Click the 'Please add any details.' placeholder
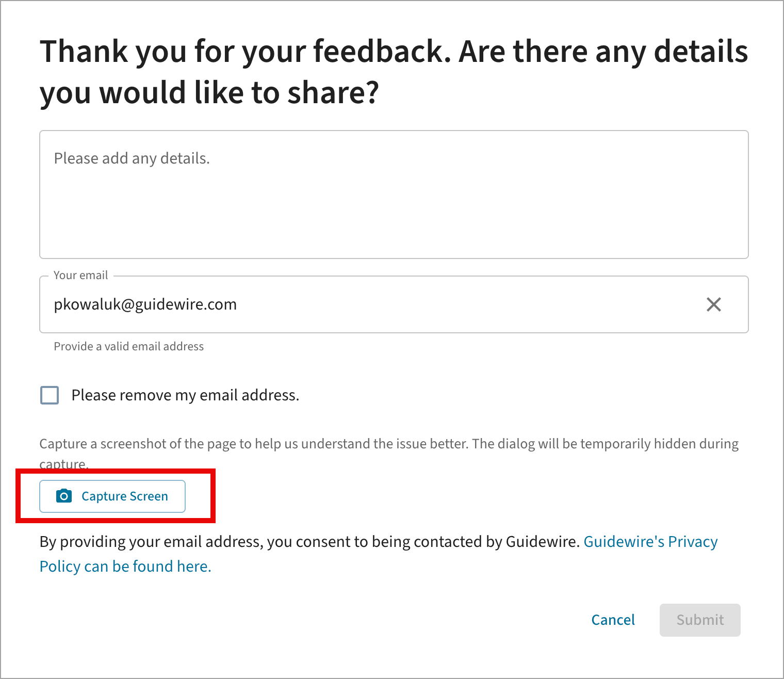The width and height of the screenshot is (784, 679). click(132, 158)
